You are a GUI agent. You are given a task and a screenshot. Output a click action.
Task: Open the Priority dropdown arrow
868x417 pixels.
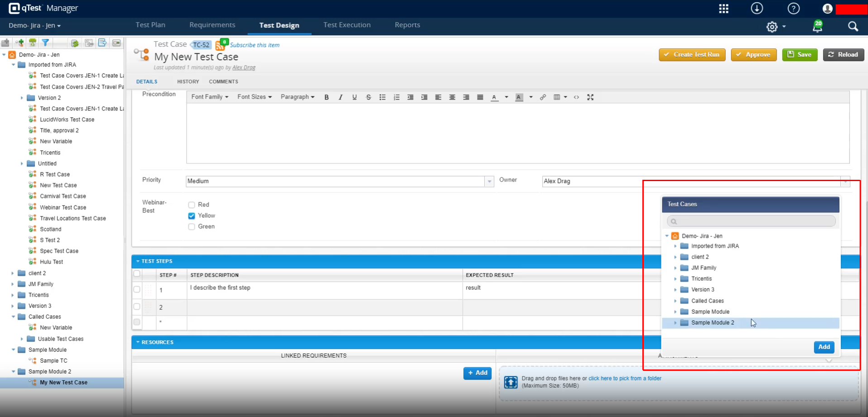(x=489, y=182)
